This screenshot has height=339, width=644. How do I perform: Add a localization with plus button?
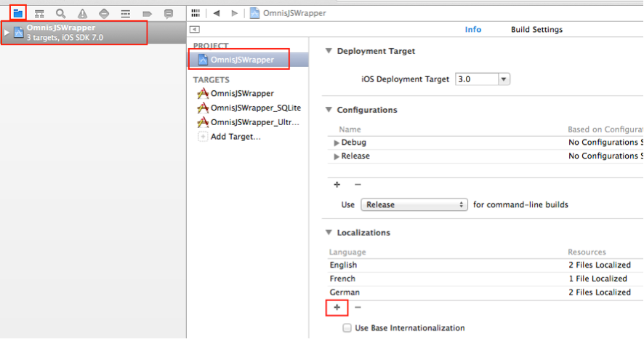(x=337, y=308)
